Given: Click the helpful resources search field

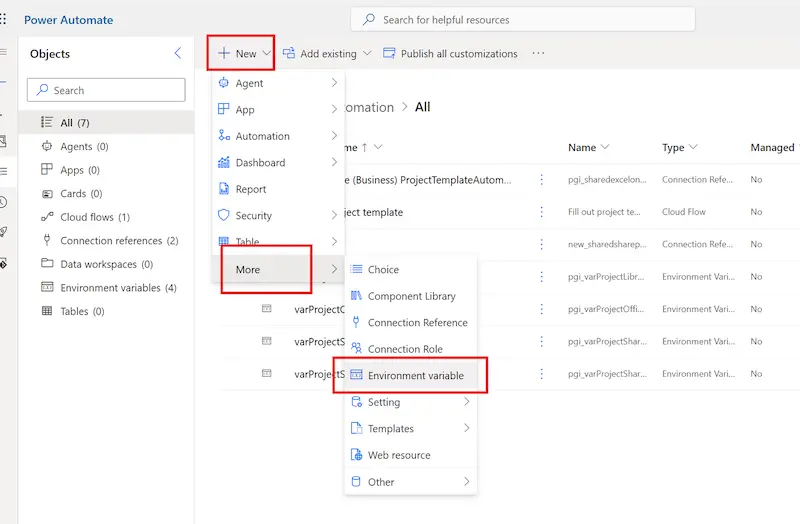Looking at the screenshot, I should tap(522, 19).
